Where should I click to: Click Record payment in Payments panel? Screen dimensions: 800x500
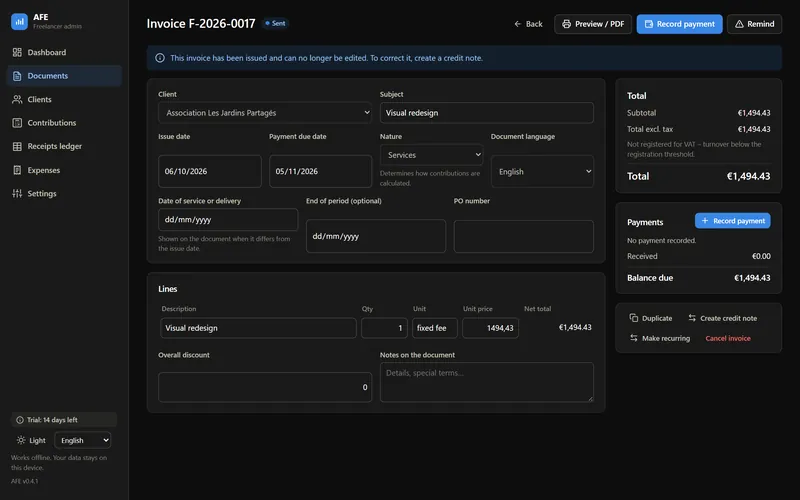click(733, 220)
